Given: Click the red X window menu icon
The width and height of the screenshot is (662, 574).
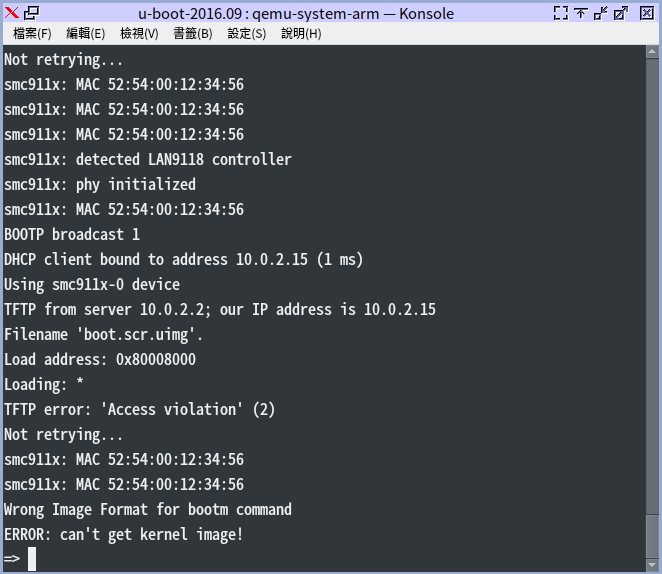Looking at the screenshot, I should (11, 13).
